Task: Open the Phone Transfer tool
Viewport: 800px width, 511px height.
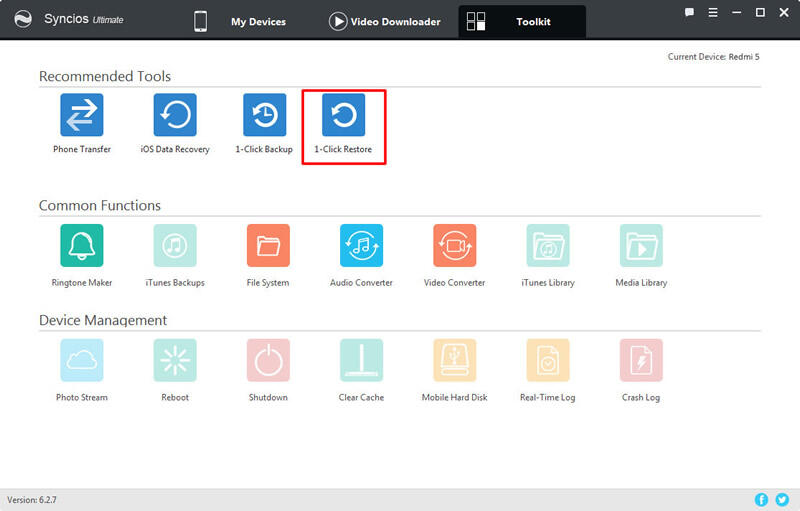Action: coord(82,116)
